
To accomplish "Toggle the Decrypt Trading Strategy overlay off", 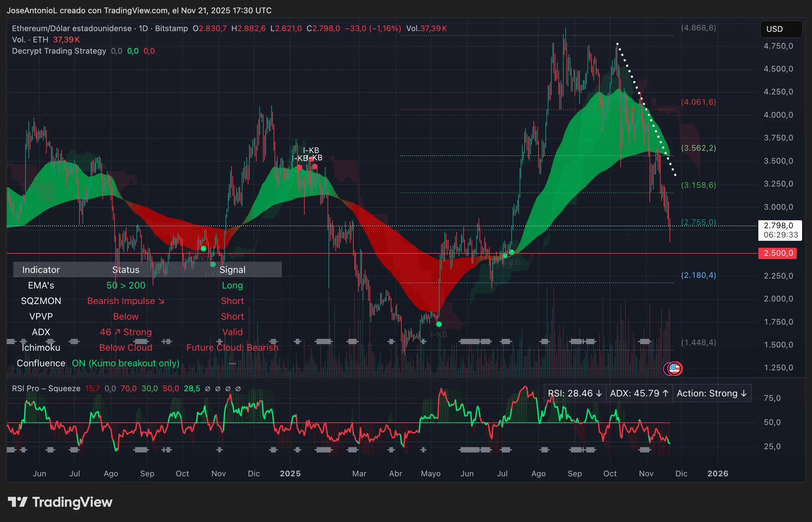I will 58,51.
